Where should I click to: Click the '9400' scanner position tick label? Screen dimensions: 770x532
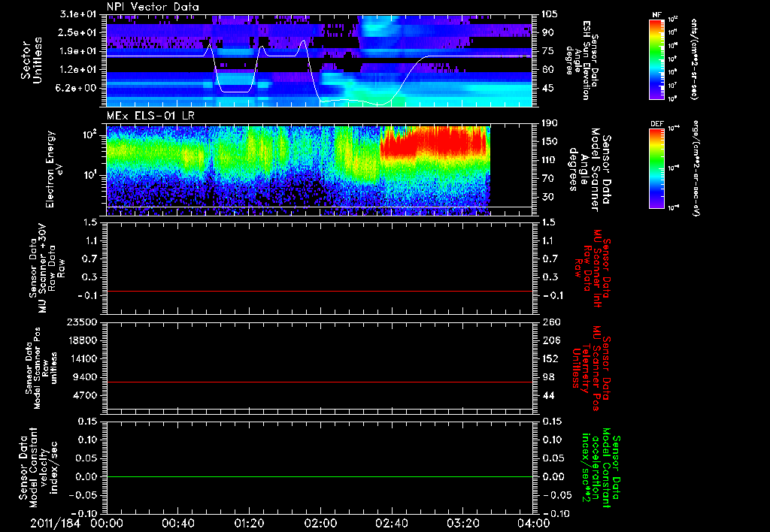point(85,377)
